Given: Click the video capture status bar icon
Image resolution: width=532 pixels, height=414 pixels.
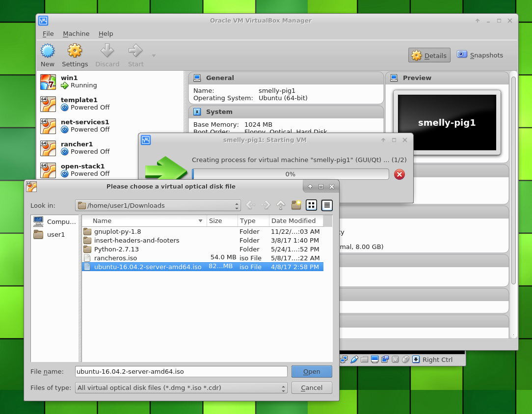Looking at the screenshot, I should (385, 359).
